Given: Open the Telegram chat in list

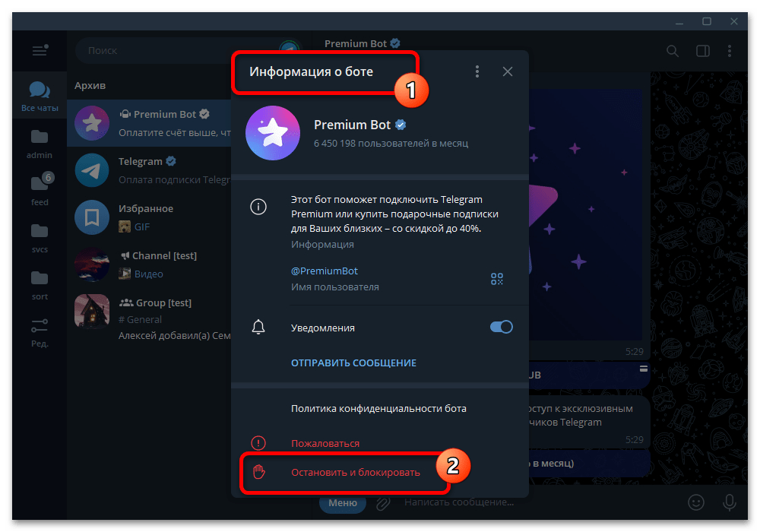Looking at the screenshot, I should click(149, 170).
